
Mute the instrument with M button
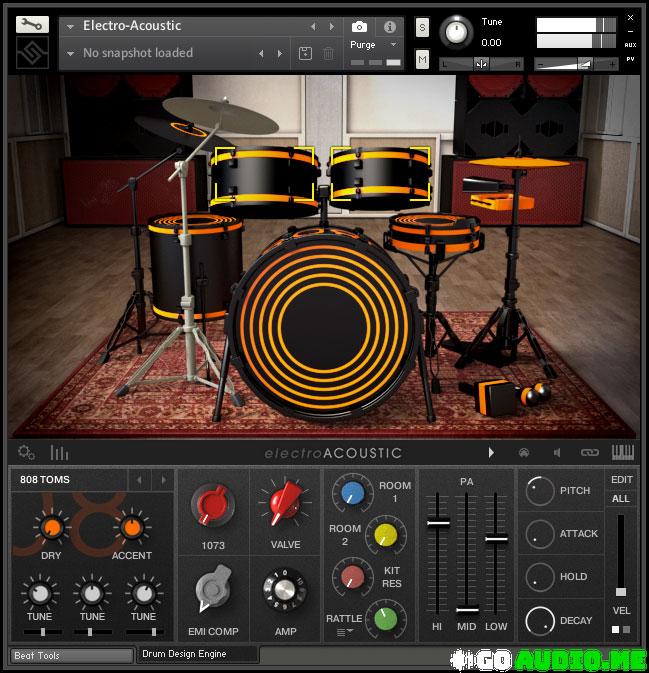coord(422,60)
